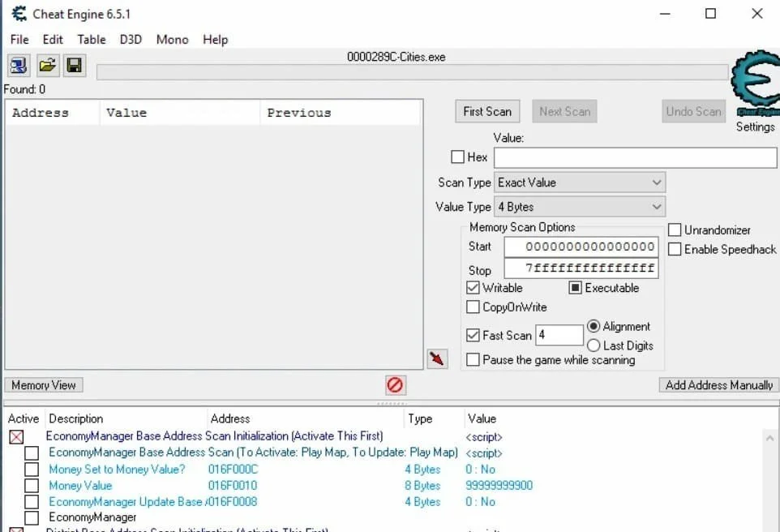The width and height of the screenshot is (780, 532).
Task: Disable the Fast Scan checkbox
Action: 473,336
